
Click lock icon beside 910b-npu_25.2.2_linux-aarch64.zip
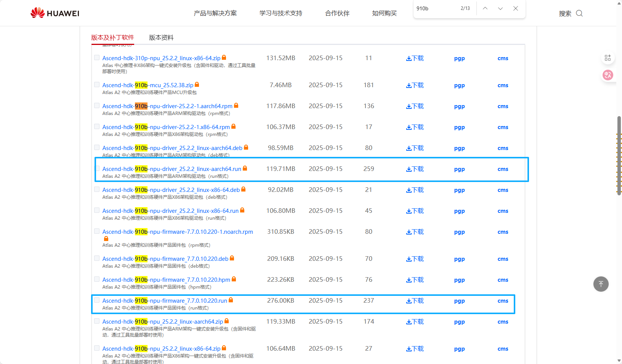227,321
